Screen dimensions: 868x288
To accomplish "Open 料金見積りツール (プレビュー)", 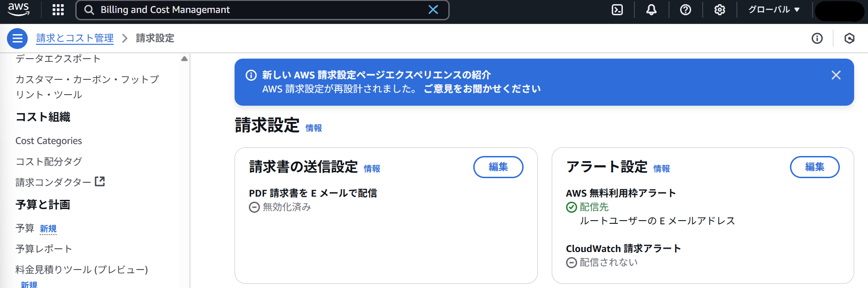I will tap(82, 270).
